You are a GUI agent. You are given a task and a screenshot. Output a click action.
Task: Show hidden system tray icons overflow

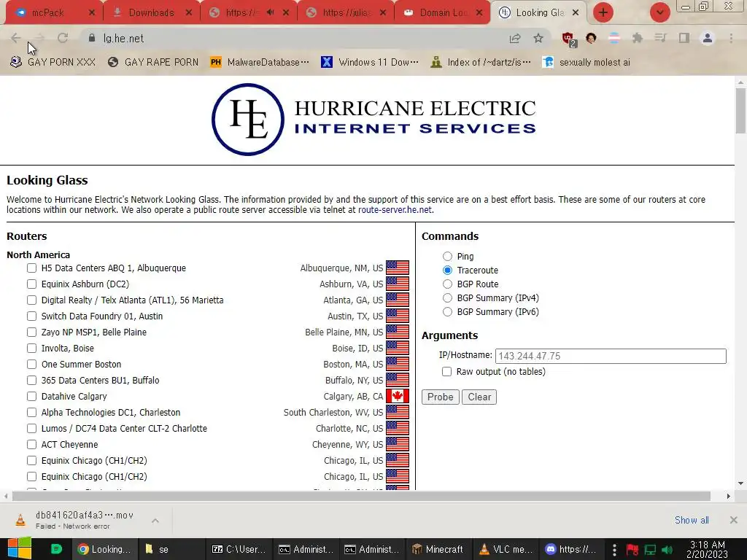(x=614, y=550)
